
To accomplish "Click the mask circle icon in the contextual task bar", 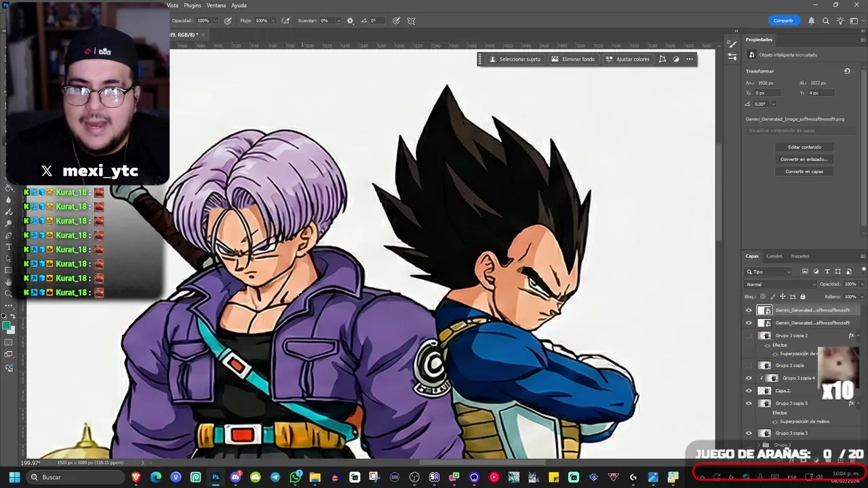I will point(676,59).
